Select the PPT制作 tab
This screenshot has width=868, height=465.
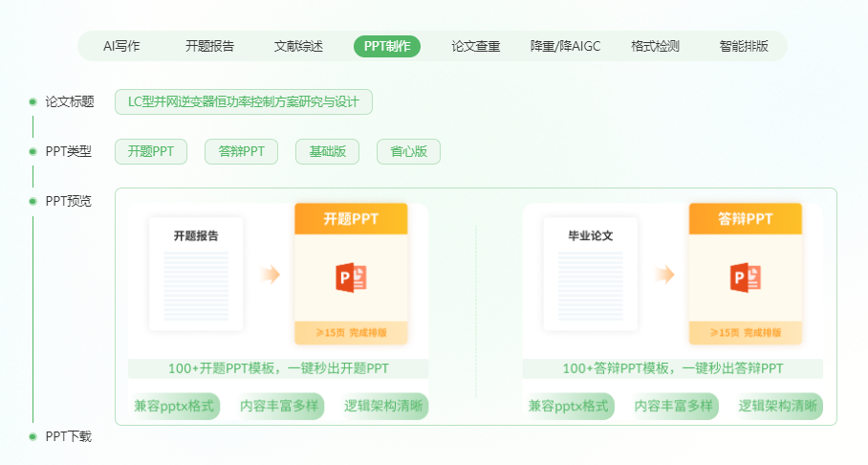coord(386,46)
